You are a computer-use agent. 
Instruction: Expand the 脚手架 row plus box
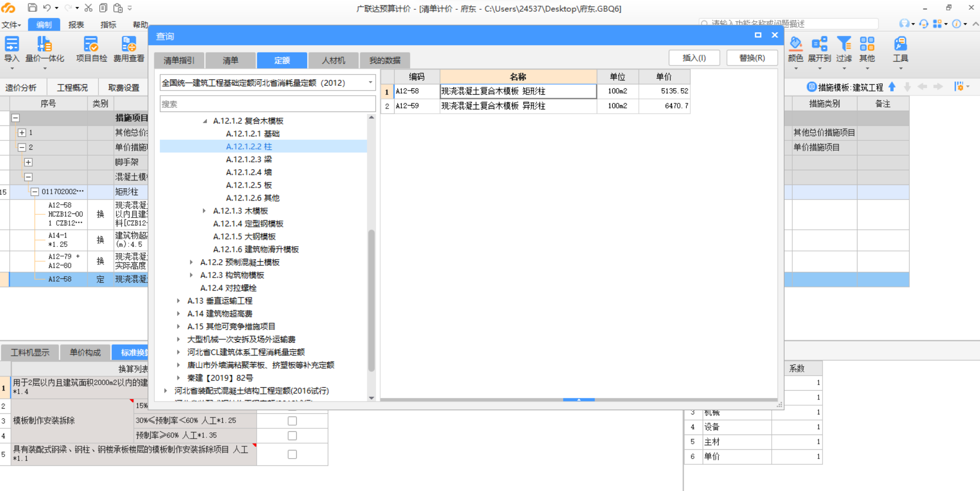click(28, 162)
